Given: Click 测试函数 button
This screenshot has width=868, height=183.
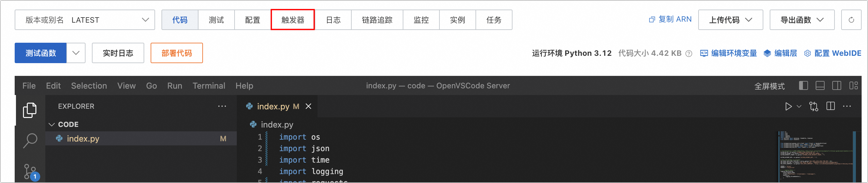Looking at the screenshot, I should (x=41, y=53).
